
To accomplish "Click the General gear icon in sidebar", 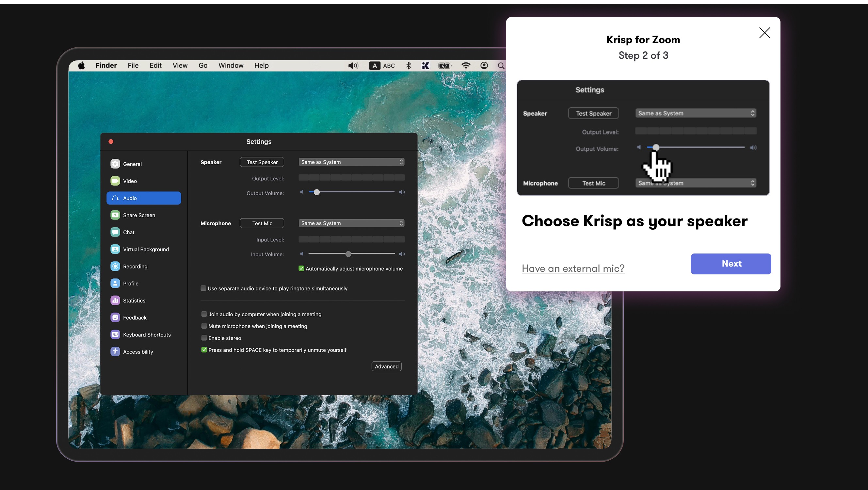I will tap(115, 164).
